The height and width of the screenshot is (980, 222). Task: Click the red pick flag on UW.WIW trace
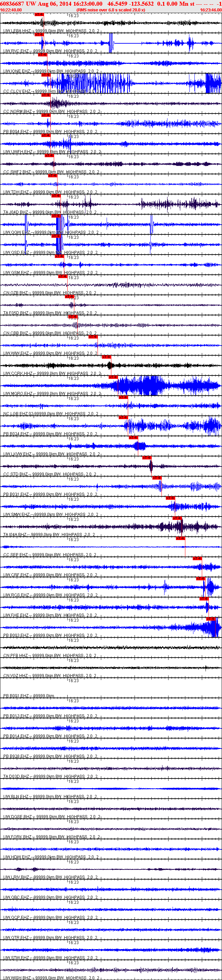[93, 337]
